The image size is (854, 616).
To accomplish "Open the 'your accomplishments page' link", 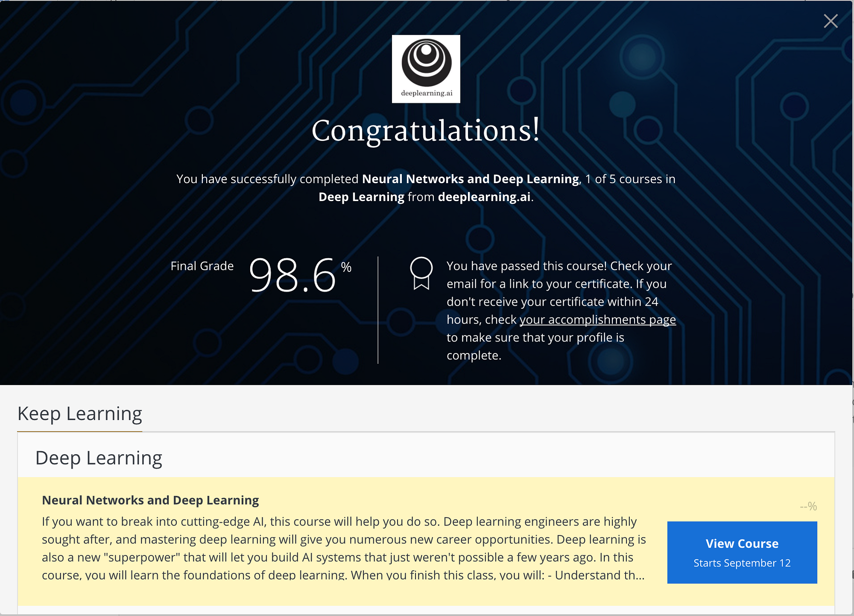I will click(x=598, y=319).
